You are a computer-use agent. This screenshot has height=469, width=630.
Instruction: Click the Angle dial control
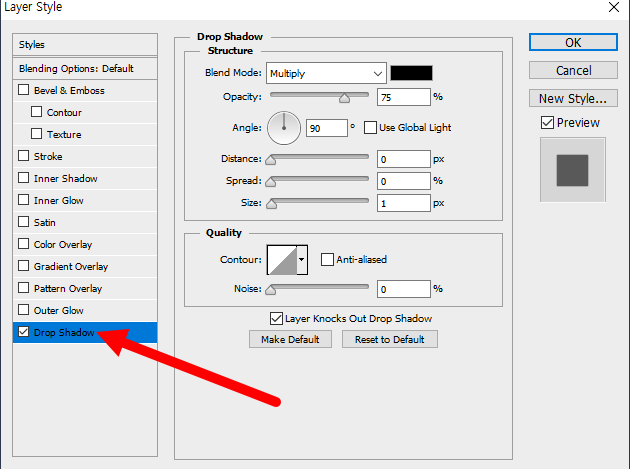click(284, 128)
